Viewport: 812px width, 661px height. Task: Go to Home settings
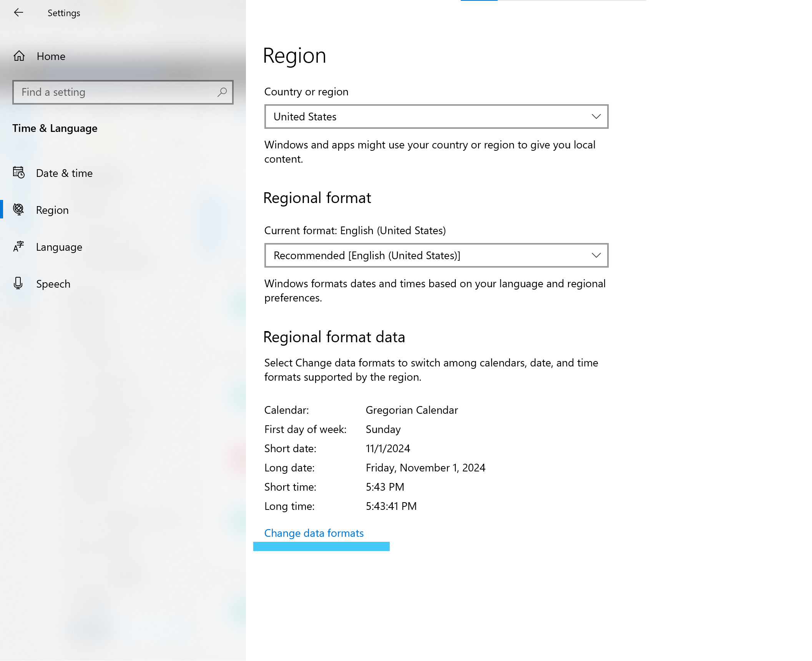click(x=51, y=56)
